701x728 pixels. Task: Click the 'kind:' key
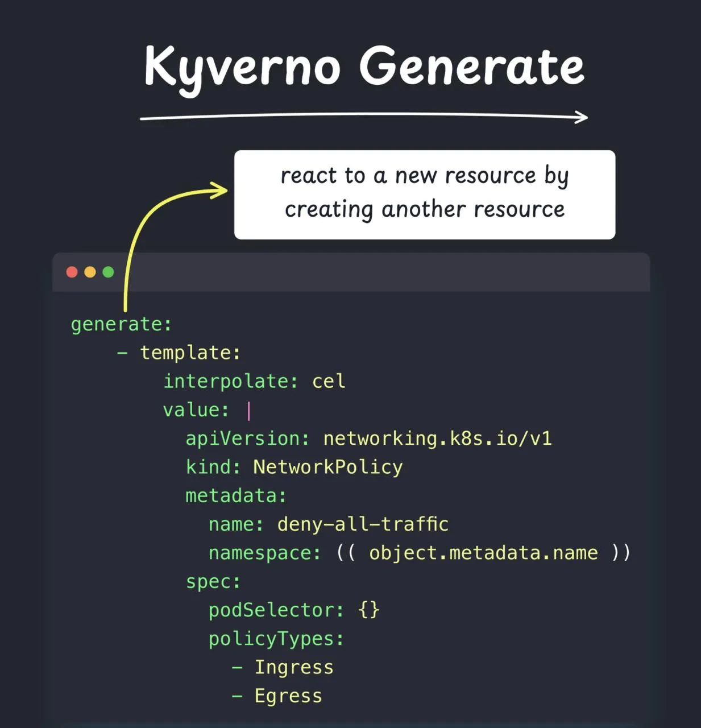pyautogui.click(x=213, y=467)
